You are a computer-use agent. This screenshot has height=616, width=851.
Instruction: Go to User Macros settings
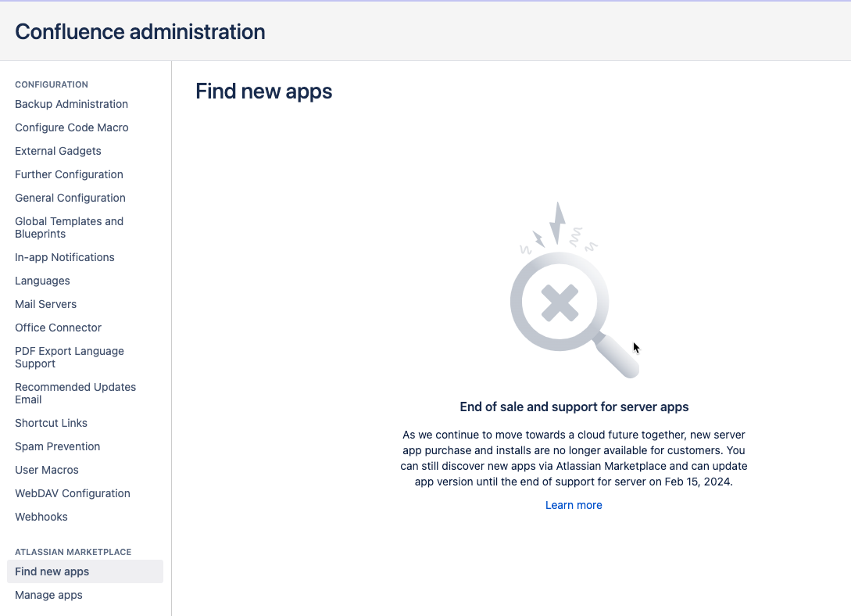tap(46, 470)
